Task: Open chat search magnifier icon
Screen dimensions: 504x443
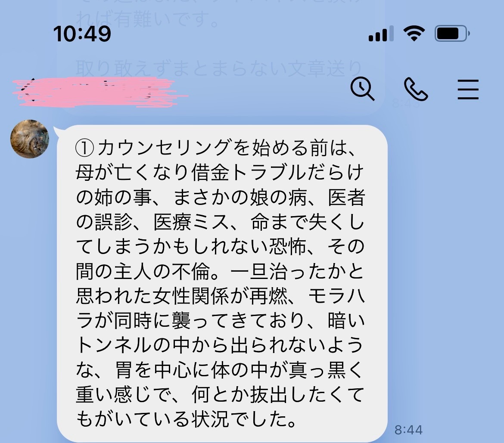Action: tap(362, 89)
